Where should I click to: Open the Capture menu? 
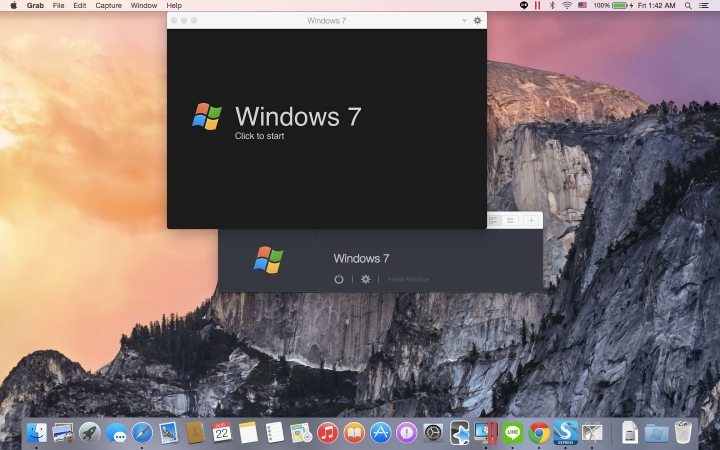pos(108,6)
